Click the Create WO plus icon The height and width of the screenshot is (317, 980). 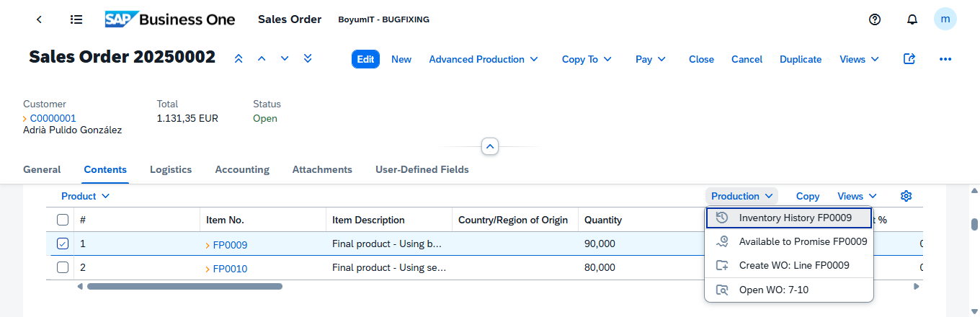tap(722, 265)
